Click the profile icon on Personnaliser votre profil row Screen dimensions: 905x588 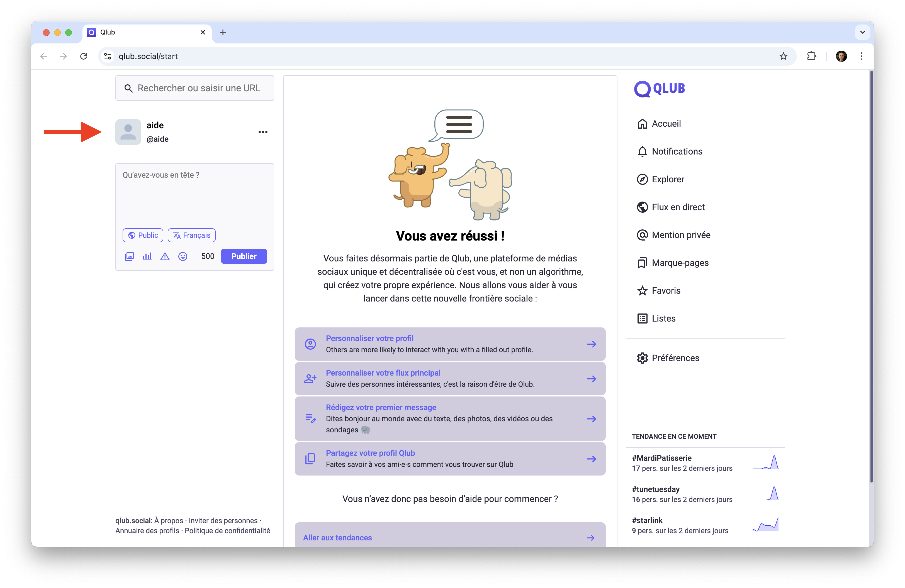(x=310, y=344)
